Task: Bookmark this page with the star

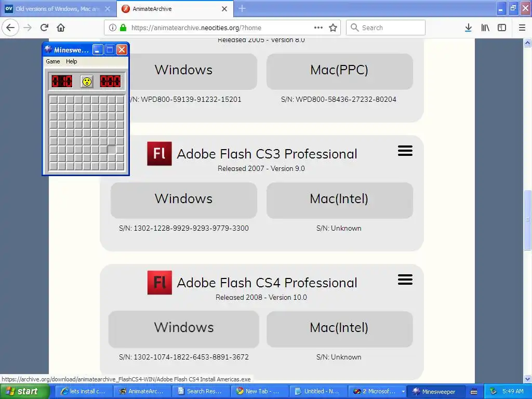Action: (x=333, y=28)
